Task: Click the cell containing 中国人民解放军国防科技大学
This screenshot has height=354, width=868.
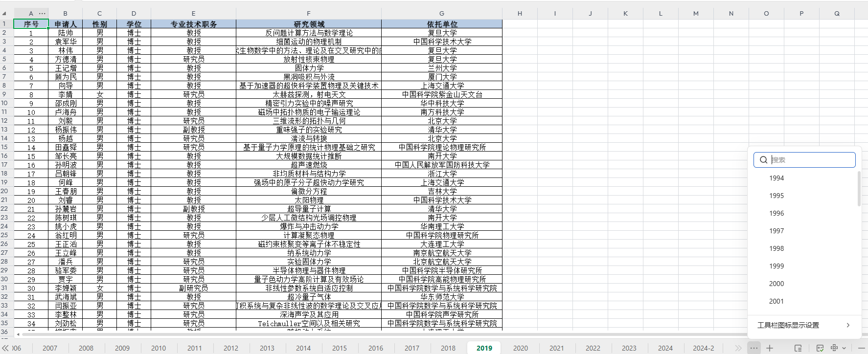Action: (442, 165)
